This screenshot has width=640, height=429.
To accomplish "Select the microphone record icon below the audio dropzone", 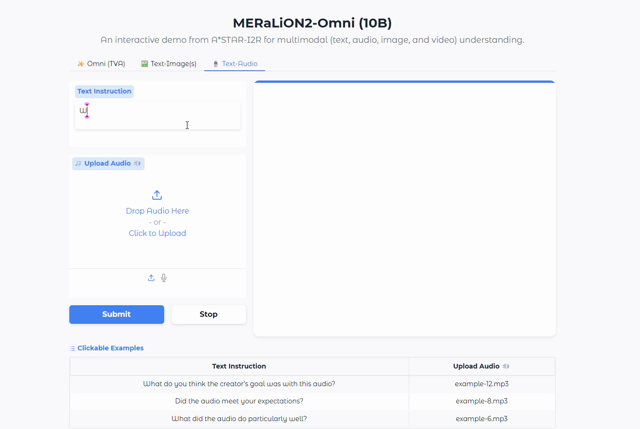I will pyautogui.click(x=164, y=278).
